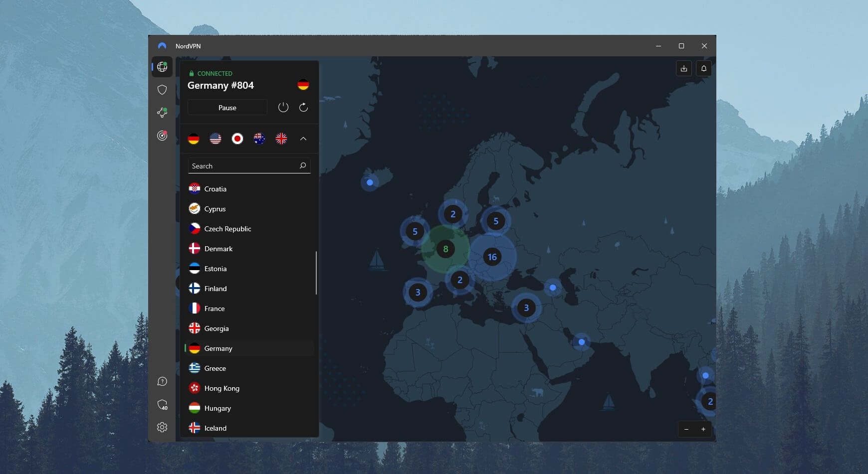Click the NordVPN logo in title bar
This screenshot has height=474, width=868.
click(x=162, y=46)
